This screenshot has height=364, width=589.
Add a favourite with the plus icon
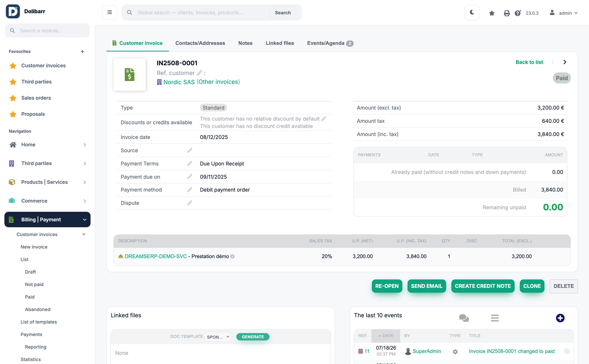(x=82, y=51)
